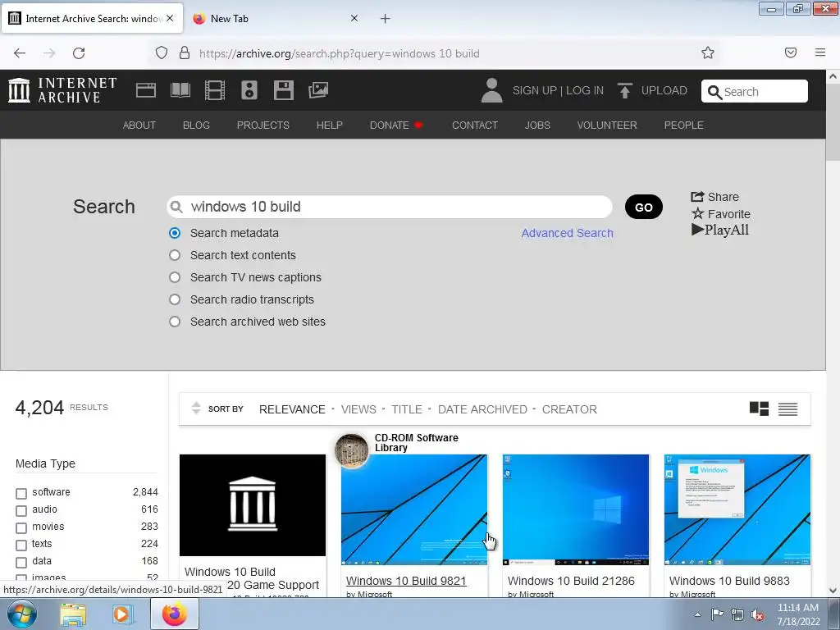Open the Images media icon

318,90
